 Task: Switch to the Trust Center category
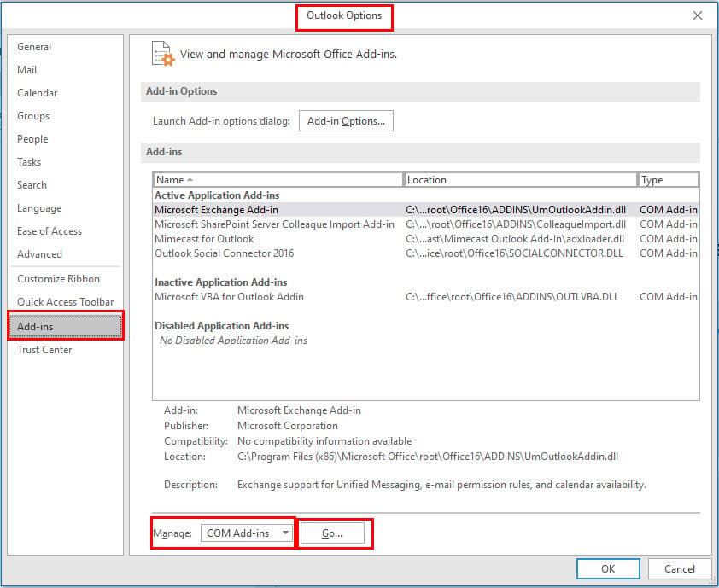point(44,349)
